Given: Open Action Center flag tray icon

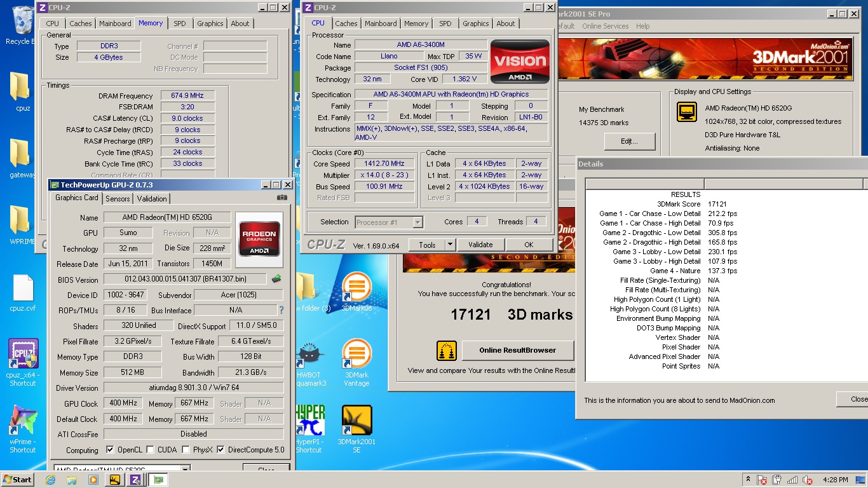Looking at the screenshot, I should 761,480.
